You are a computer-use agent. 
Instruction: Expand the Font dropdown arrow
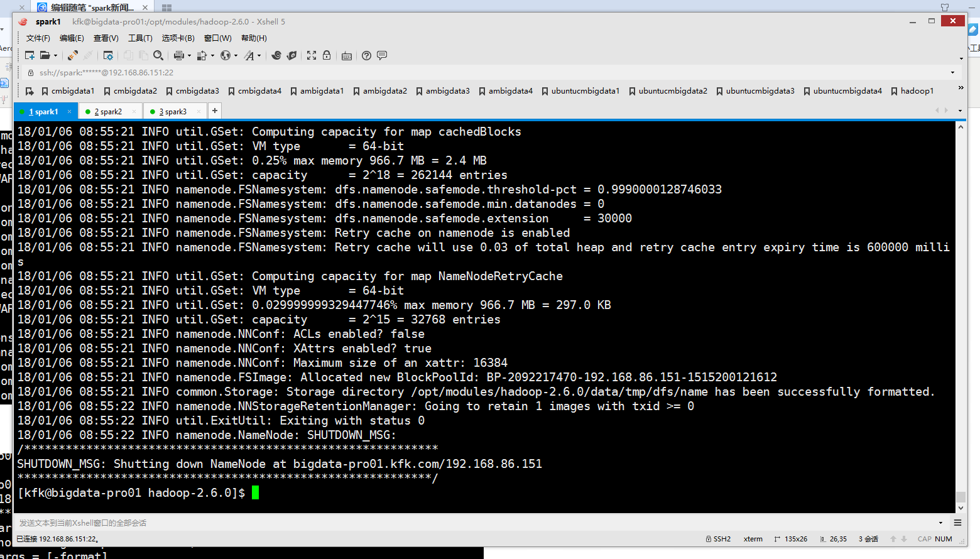click(x=259, y=55)
